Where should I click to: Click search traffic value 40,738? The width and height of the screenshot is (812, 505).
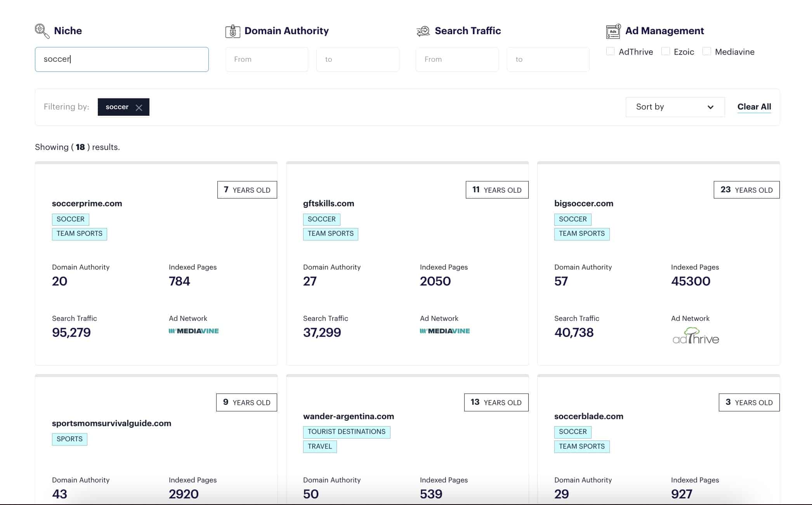coord(574,333)
